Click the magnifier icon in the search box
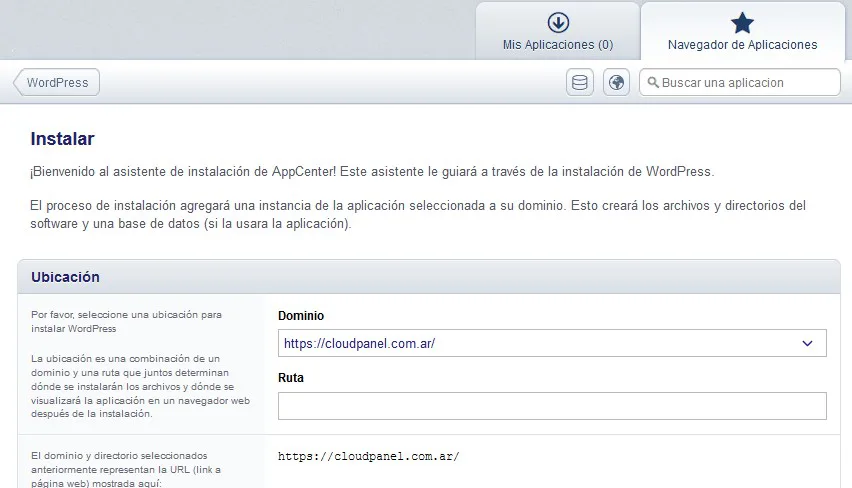This screenshot has width=852, height=488. (x=652, y=83)
